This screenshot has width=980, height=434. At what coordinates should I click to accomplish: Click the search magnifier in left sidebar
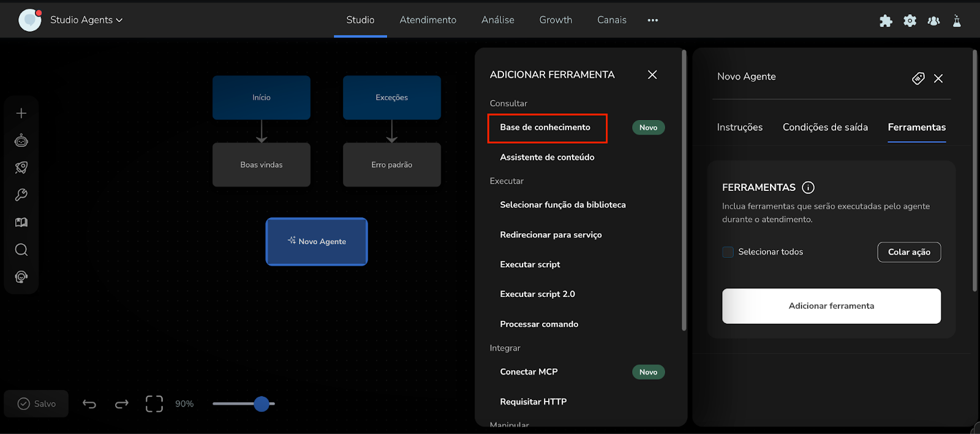click(x=21, y=250)
